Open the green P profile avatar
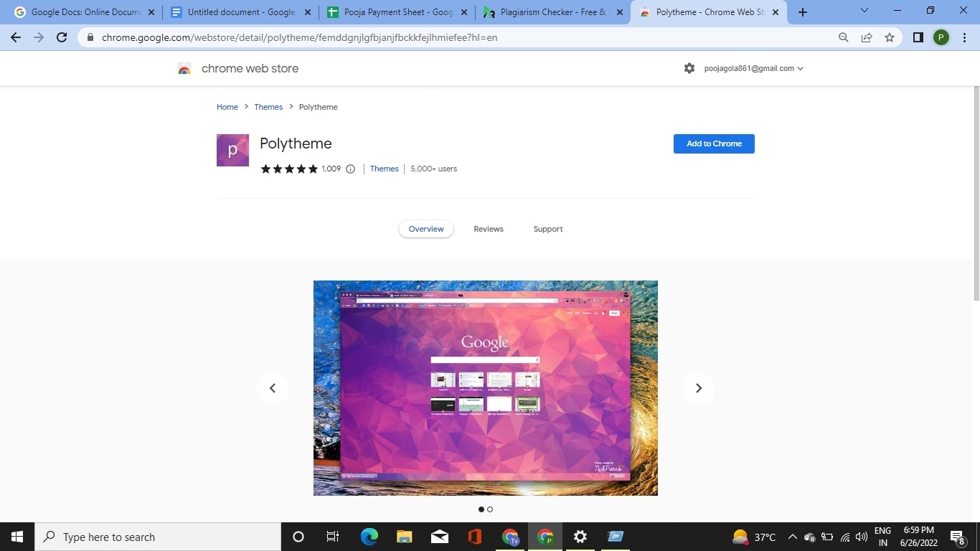Viewport: 980px width, 551px height. [x=941, y=37]
